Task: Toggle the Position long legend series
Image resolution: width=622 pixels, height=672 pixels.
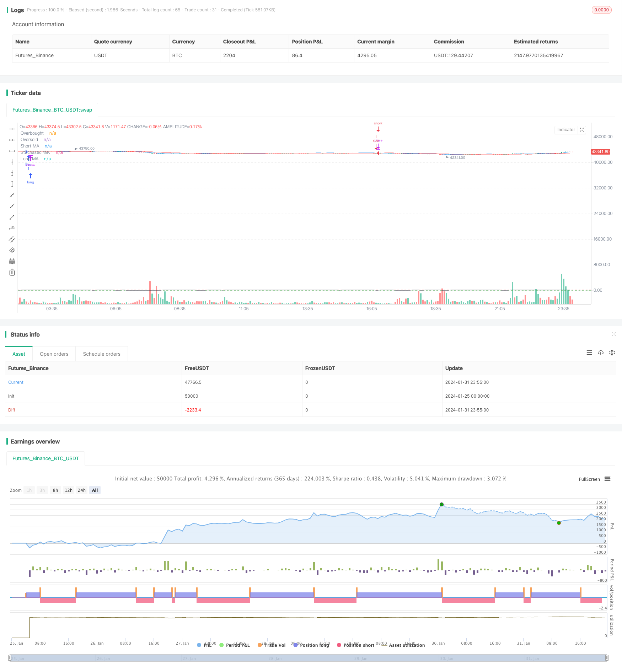Action: pyautogui.click(x=311, y=645)
